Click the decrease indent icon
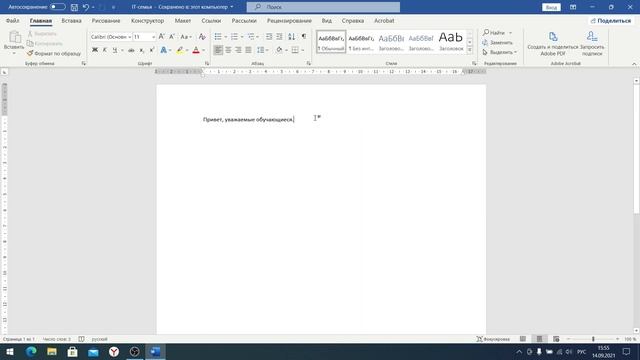 tap(269, 37)
